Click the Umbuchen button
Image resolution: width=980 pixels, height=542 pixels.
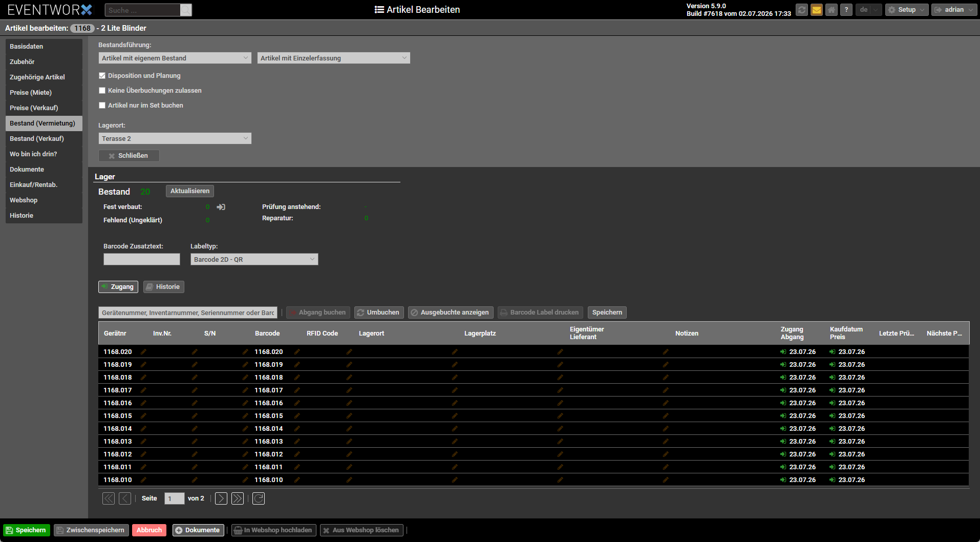(x=379, y=312)
